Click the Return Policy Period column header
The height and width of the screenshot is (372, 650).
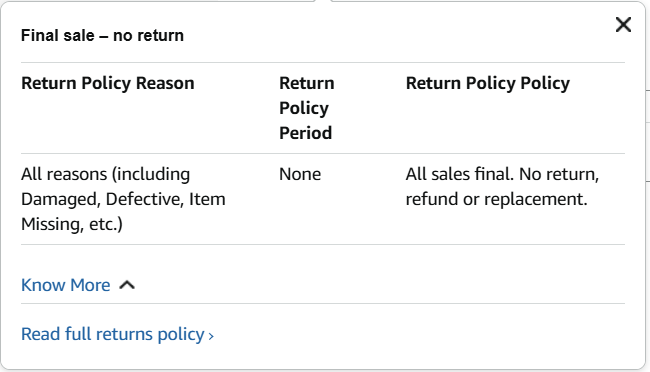click(x=306, y=108)
